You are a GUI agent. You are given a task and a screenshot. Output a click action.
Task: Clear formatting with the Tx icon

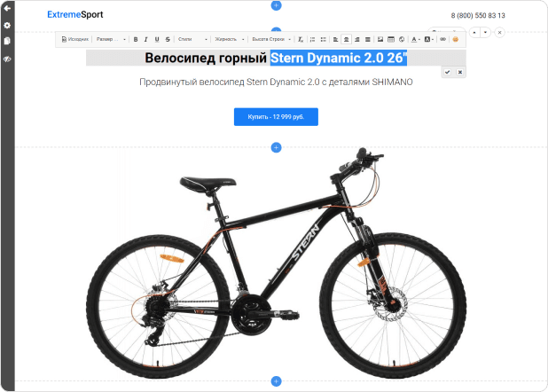point(301,39)
